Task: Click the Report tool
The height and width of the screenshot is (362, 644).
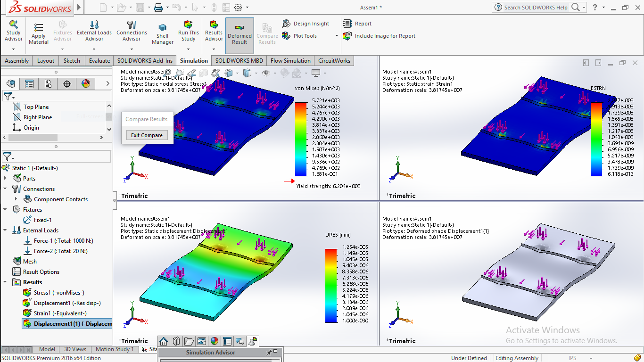Action: tap(357, 24)
